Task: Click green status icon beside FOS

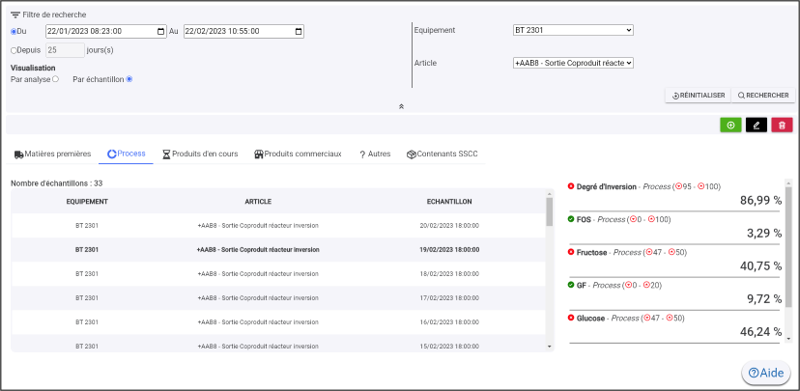Action: (x=571, y=219)
